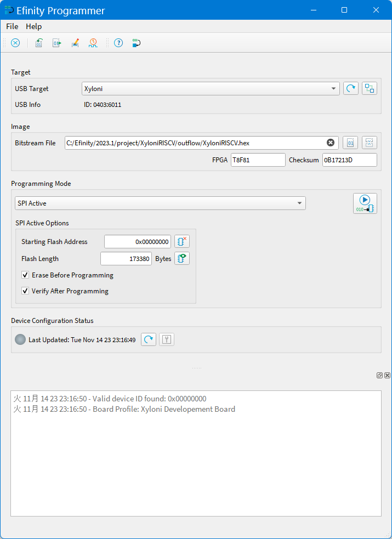Click the JTAG chain icon beside USB Target refresh
Viewport: 392px width, 539px height.
[x=370, y=88]
